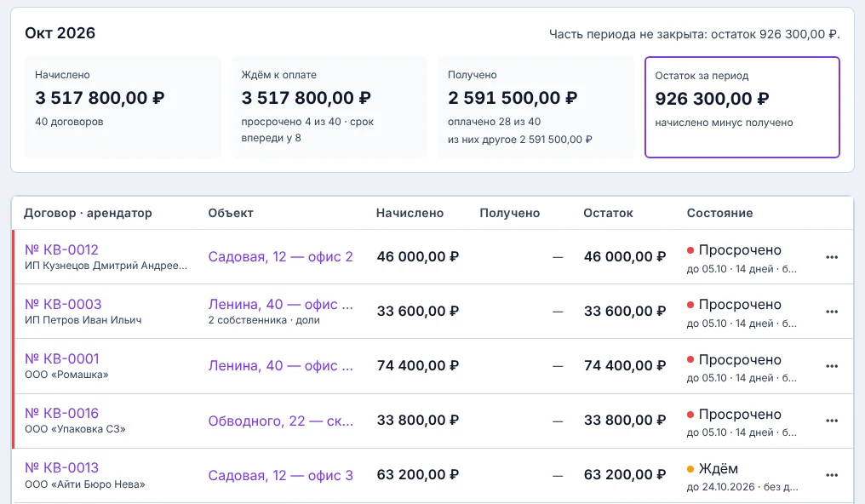Click the accrued amount 46 000,00 ₽ in КВ-0012 row
Image resolution: width=865 pixels, height=504 pixels.
tap(418, 257)
